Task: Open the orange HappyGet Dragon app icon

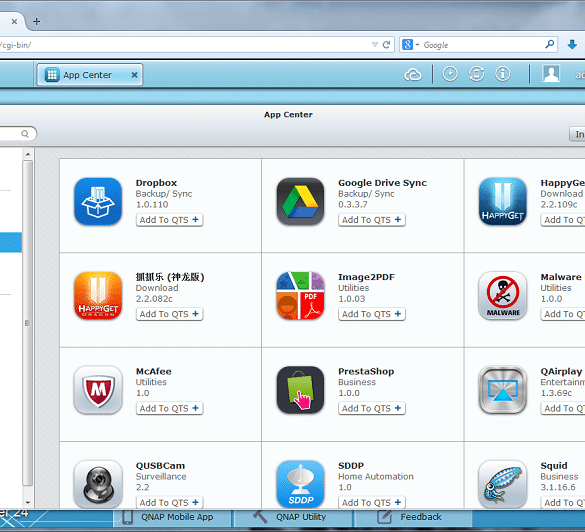Action: tap(98, 295)
